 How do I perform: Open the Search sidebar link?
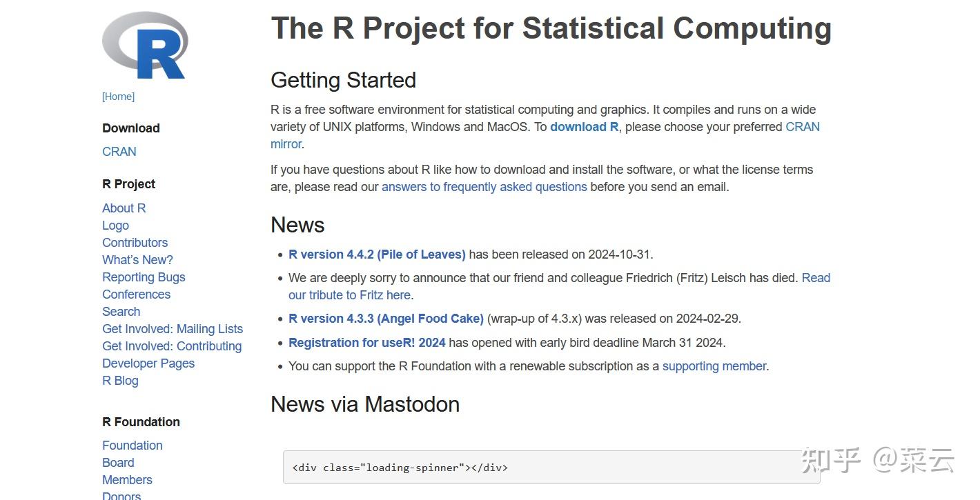pos(121,312)
